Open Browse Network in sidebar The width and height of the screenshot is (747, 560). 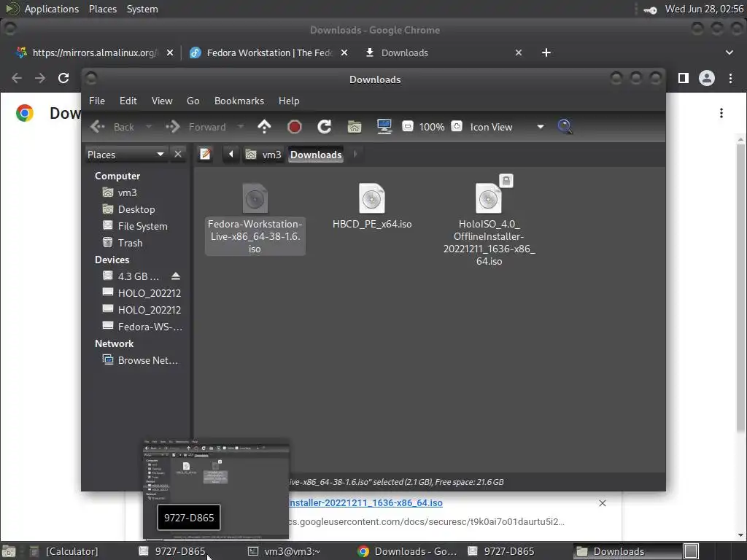point(141,360)
